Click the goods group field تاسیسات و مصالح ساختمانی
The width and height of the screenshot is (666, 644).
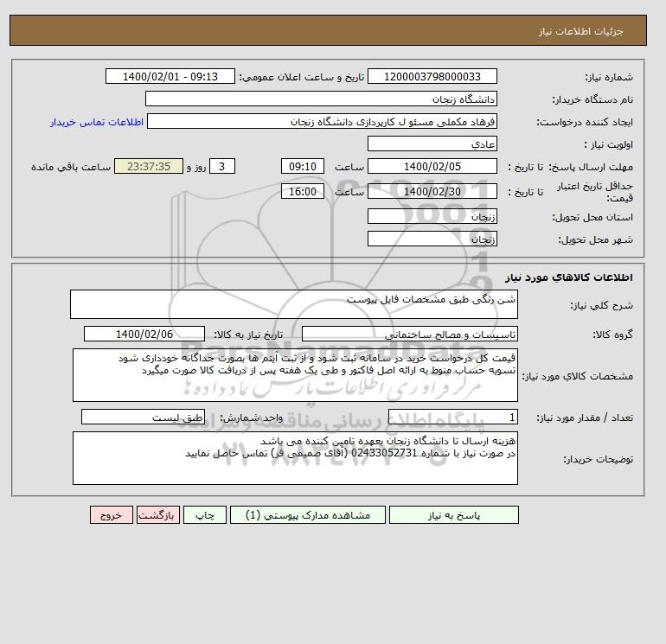[409, 334]
